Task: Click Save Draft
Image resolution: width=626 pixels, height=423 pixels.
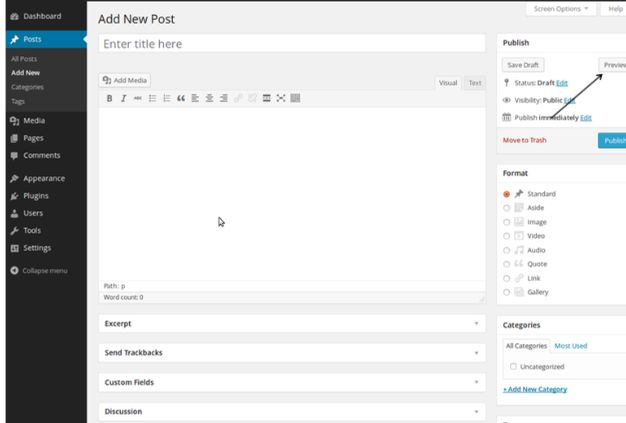Action: tap(523, 65)
